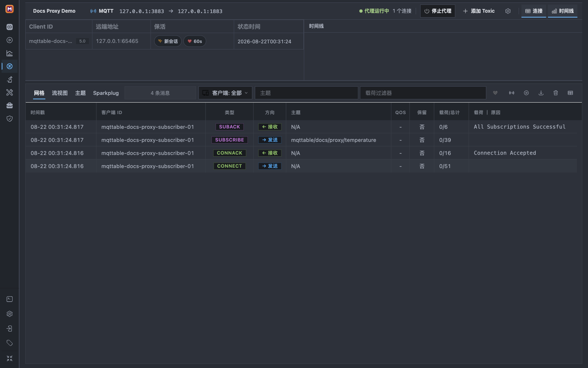
Task: Open the toolbox briefcase icon in the sidebar
Action: [9, 105]
